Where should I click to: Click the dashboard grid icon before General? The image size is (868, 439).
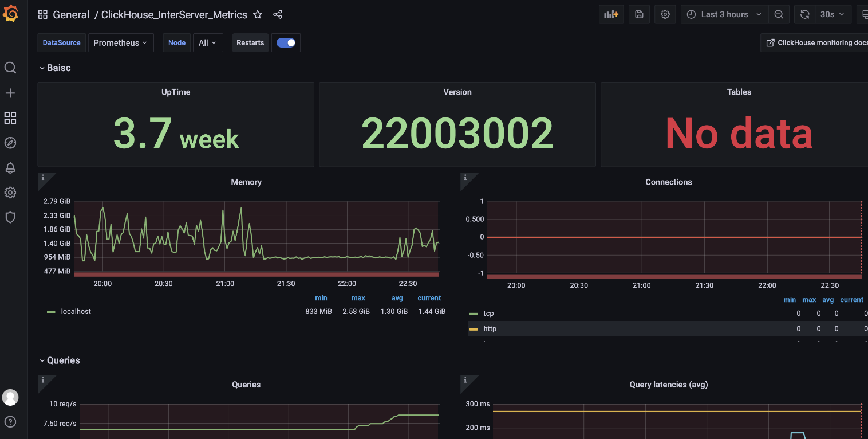(43, 14)
